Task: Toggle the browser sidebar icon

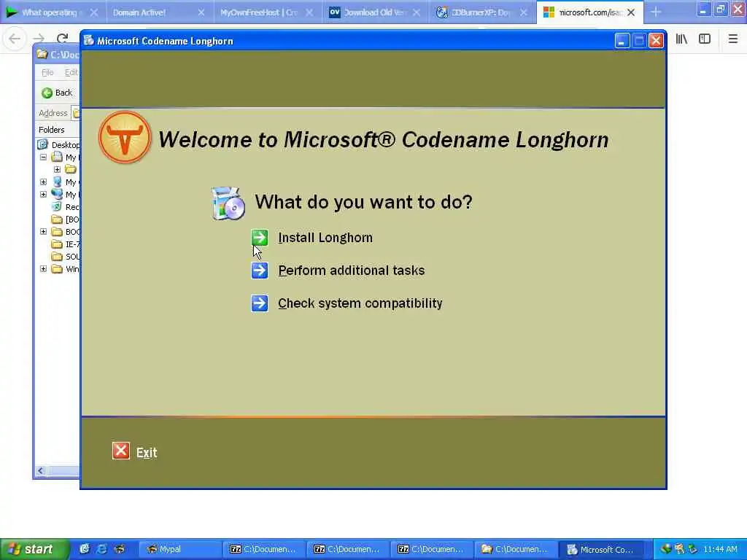Action: tap(705, 39)
